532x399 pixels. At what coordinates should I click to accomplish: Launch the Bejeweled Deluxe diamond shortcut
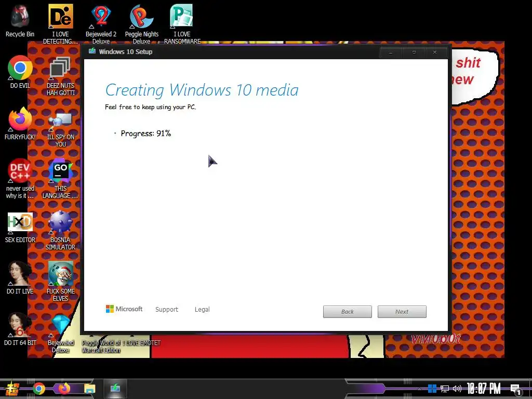pyautogui.click(x=60, y=332)
